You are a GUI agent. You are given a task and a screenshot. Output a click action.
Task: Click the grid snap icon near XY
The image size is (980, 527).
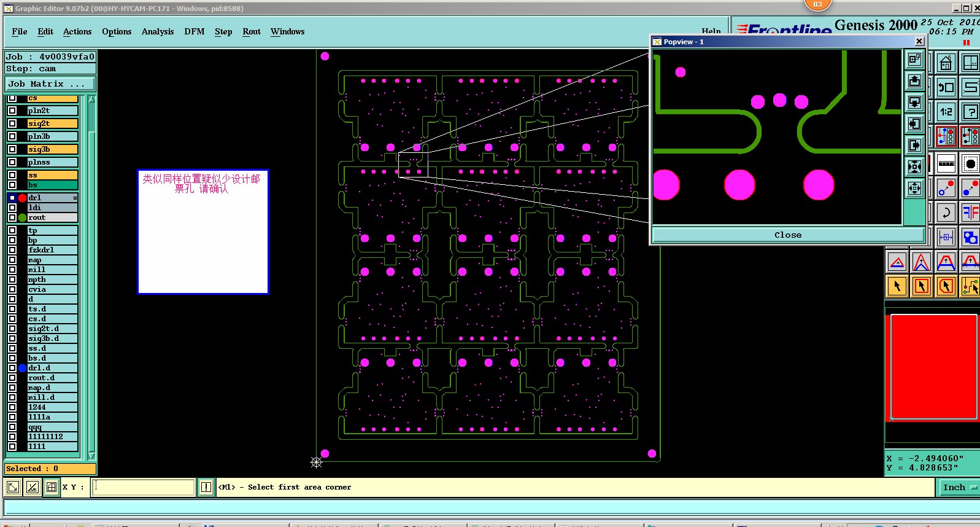tap(52, 487)
